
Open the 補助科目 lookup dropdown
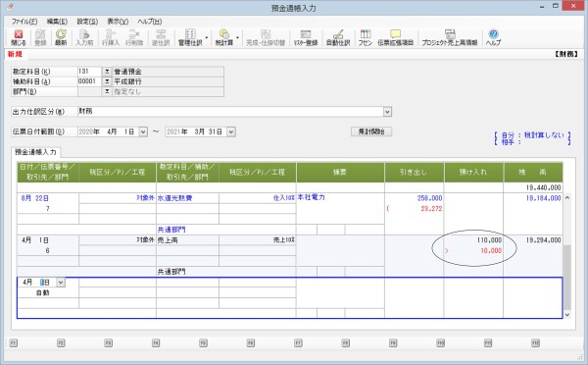pos(107,81)
